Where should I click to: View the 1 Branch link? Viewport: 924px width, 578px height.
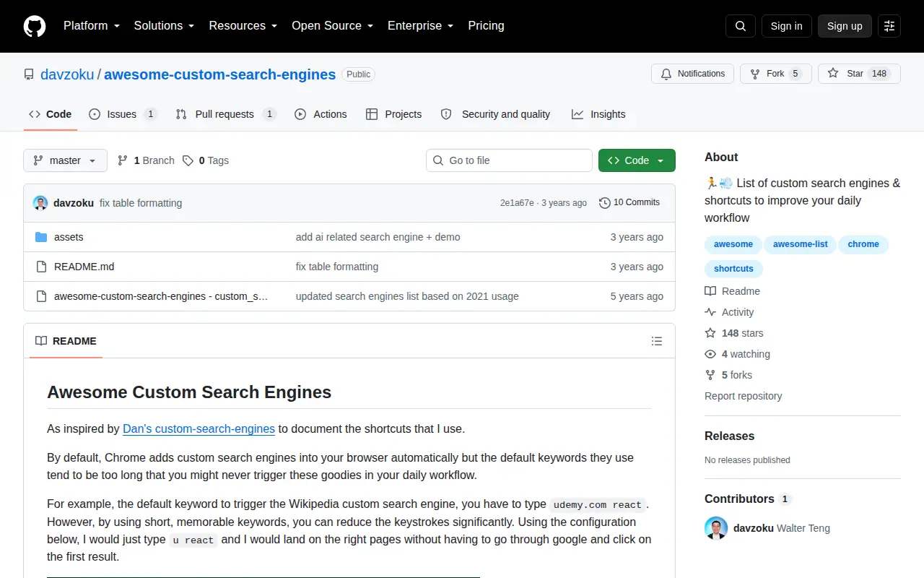[x=146, y=160]
